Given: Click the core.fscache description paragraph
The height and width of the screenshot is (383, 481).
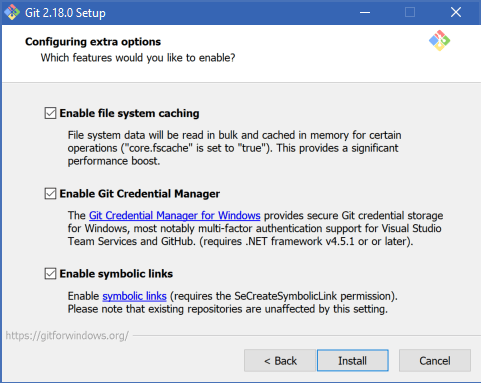Looking at the screenshot, I should pyautogui.click(x=234, y=148).
